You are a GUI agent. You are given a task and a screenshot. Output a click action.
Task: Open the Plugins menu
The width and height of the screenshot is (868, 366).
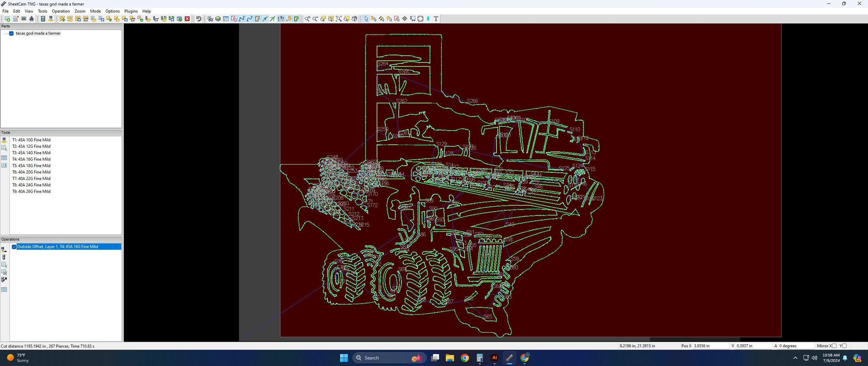131,11
